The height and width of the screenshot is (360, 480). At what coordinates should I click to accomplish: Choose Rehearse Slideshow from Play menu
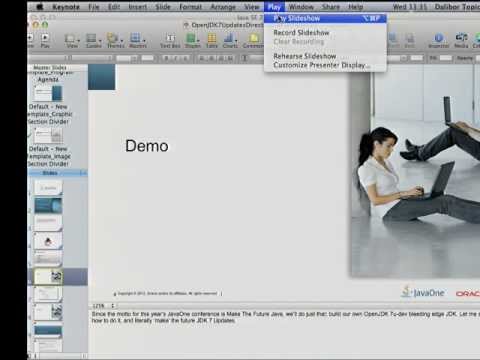pyautogui.click(x=305, y=56)
